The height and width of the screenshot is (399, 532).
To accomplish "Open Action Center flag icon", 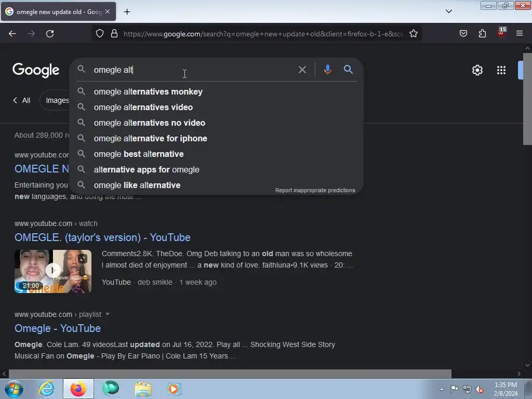I will click(x=454, y=389).
